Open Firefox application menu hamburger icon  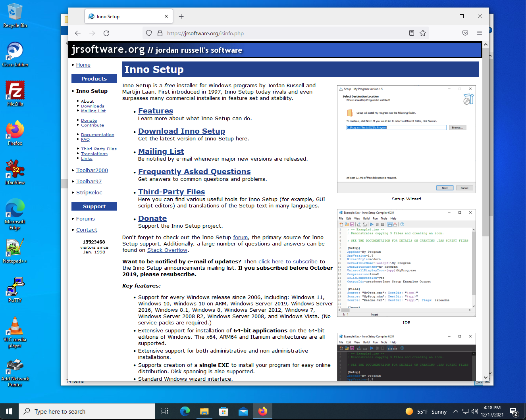(480, 33)
